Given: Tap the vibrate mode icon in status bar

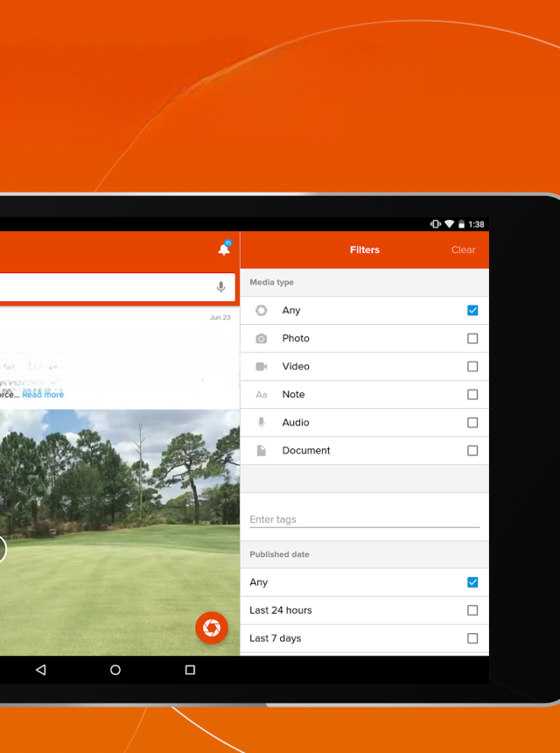Looking at the screenshot, I should [x=435, y=224].
